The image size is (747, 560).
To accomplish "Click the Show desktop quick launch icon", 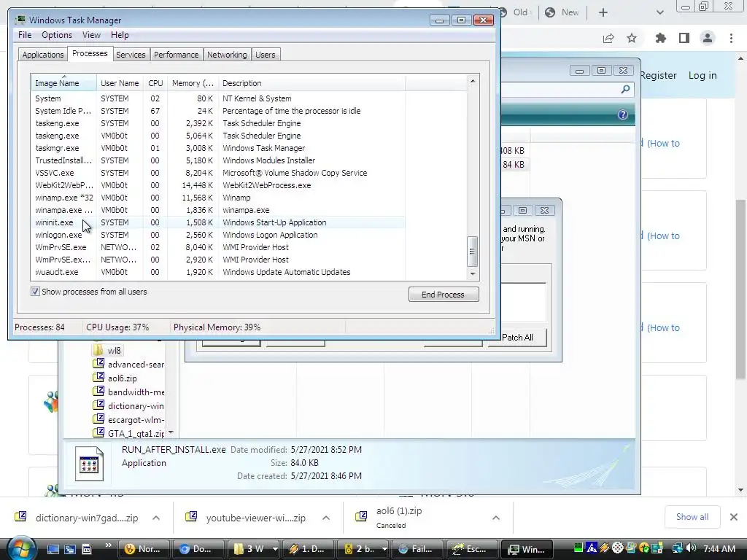I will 53,549.
